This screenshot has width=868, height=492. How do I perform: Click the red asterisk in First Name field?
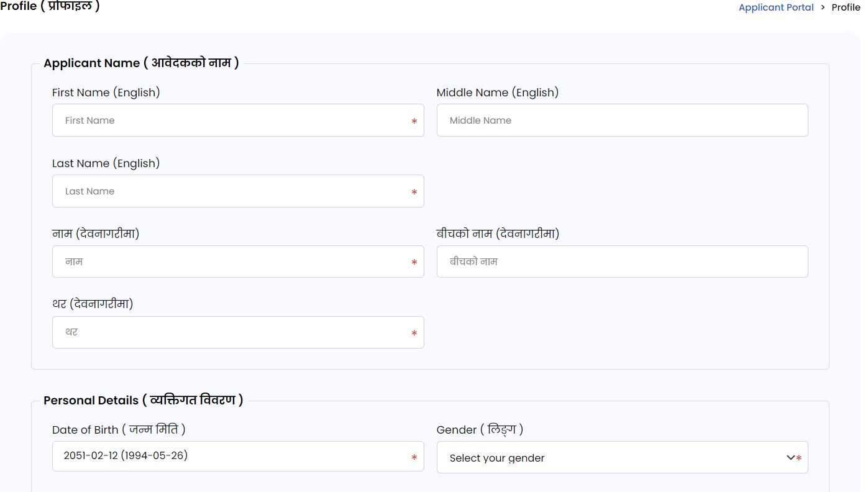[414, 122]
